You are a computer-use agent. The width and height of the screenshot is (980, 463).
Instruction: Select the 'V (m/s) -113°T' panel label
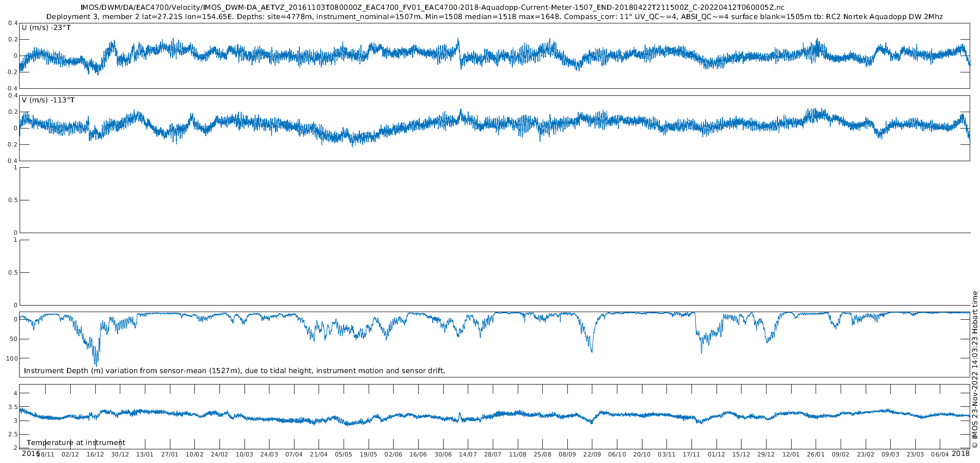48,100
